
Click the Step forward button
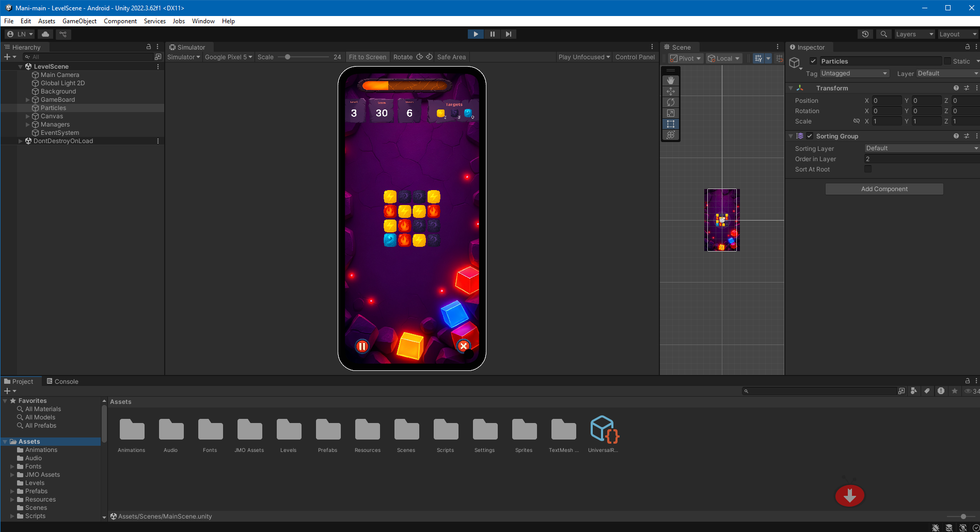[509, 34]
